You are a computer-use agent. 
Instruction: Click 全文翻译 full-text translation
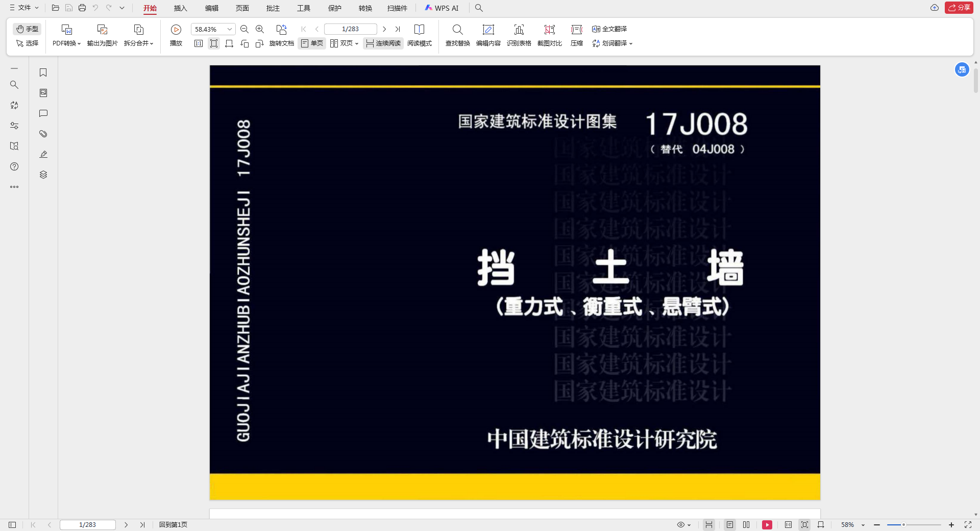pyautogui.click(x=609, y=29)
